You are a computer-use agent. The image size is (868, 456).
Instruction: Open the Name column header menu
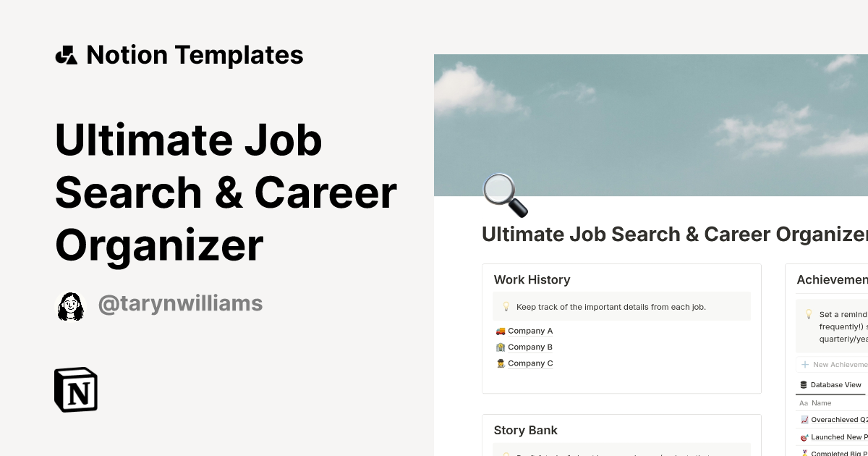point(821,403)
